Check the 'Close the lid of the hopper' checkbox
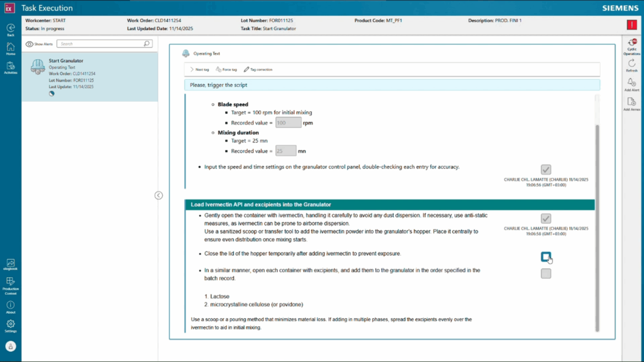Image resolution: width=644 pixels, height=362 pixels. tap(546, 256)
